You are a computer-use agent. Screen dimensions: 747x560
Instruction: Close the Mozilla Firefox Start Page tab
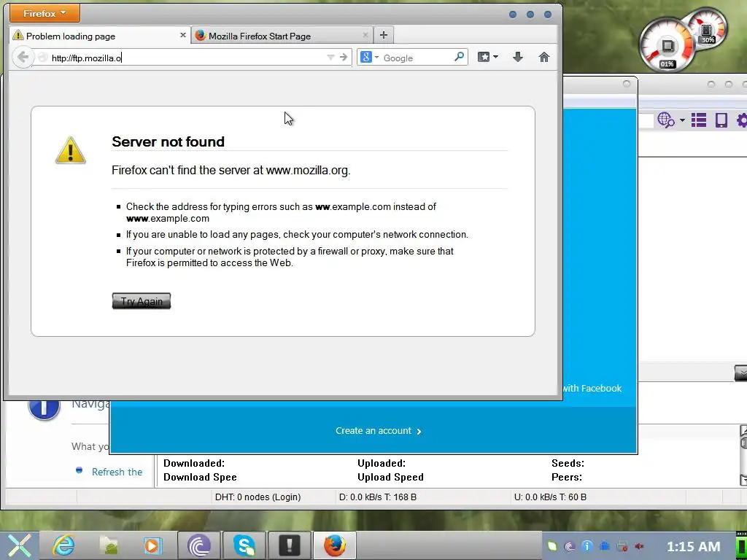pos(365,35)
